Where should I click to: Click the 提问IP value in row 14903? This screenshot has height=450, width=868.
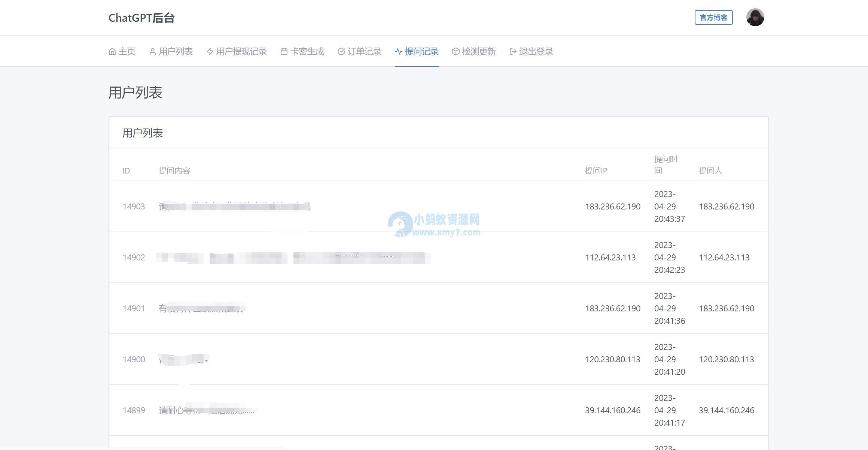613,206
